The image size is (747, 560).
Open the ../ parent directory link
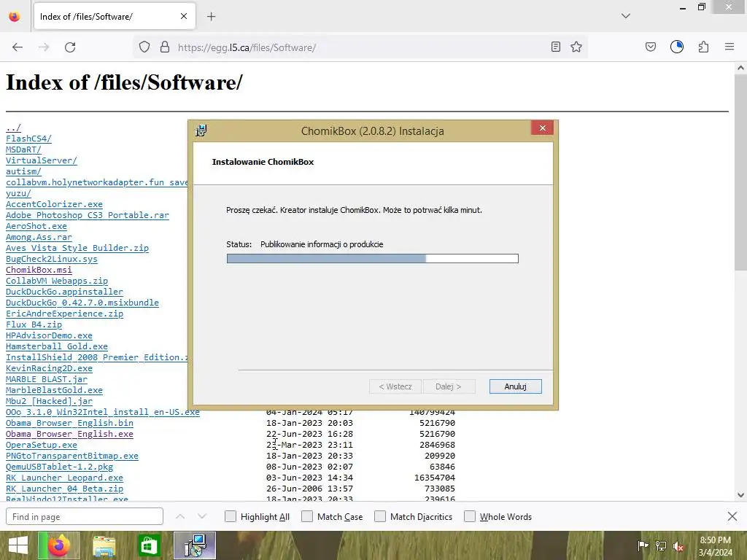click(13, 128)
